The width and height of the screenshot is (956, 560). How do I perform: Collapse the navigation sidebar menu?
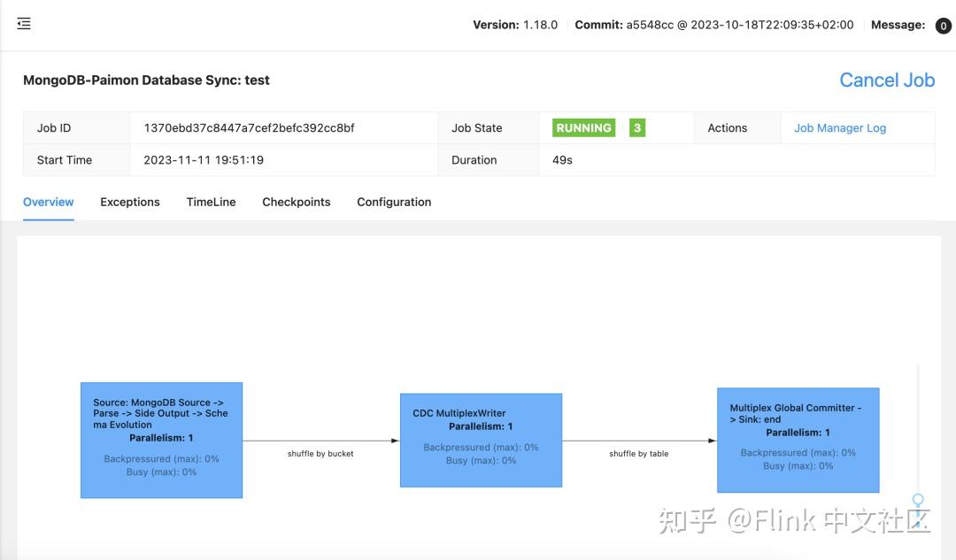pos(23,24)
